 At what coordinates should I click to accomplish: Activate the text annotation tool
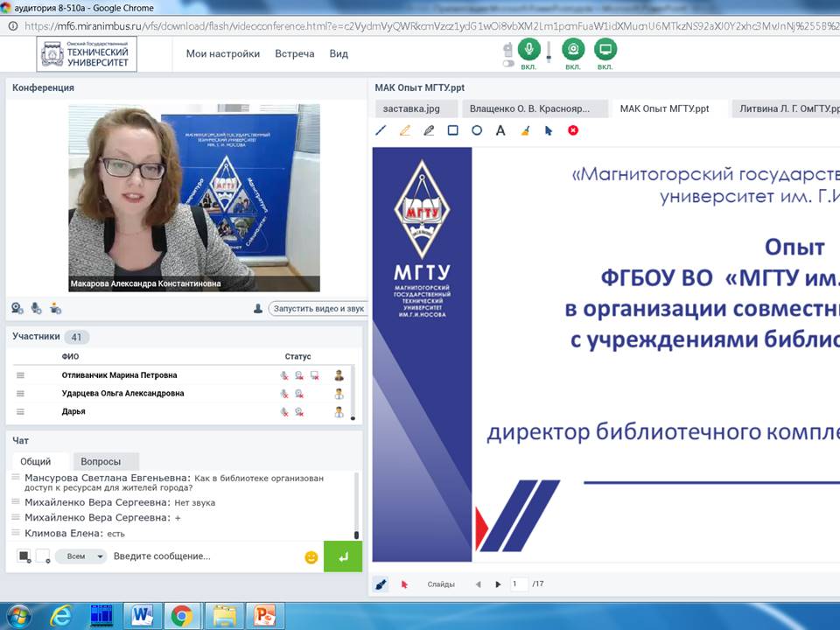pos(500,130)
